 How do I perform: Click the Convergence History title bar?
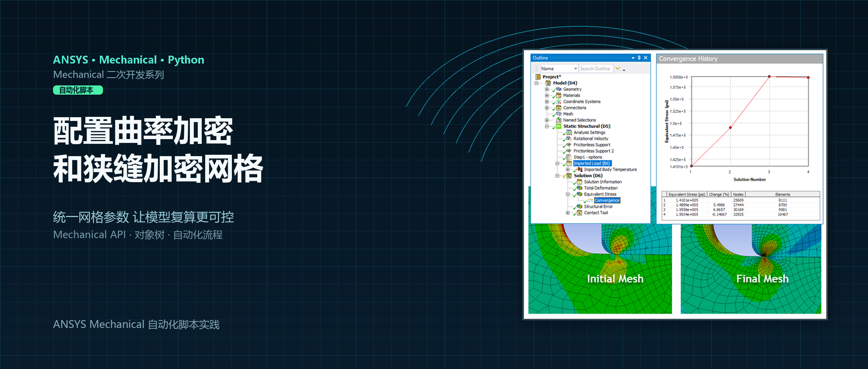tap(739, 59)
